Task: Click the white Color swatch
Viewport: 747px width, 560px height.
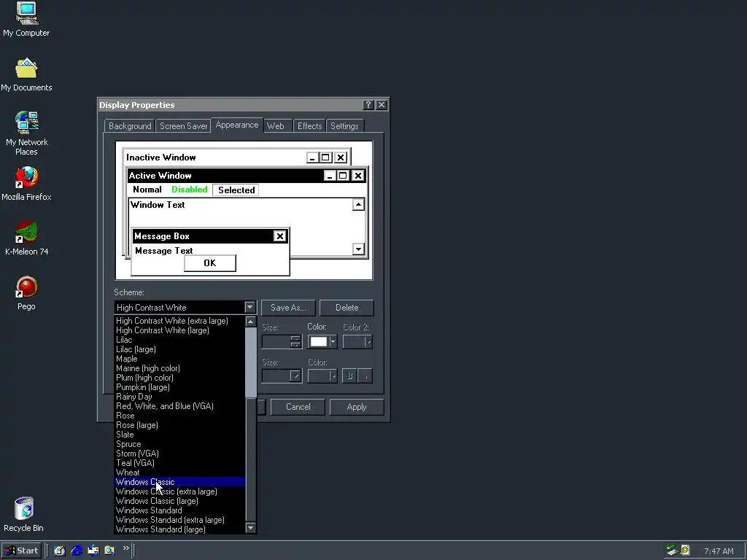Action: pyautogui.click(x=318, y=341)
